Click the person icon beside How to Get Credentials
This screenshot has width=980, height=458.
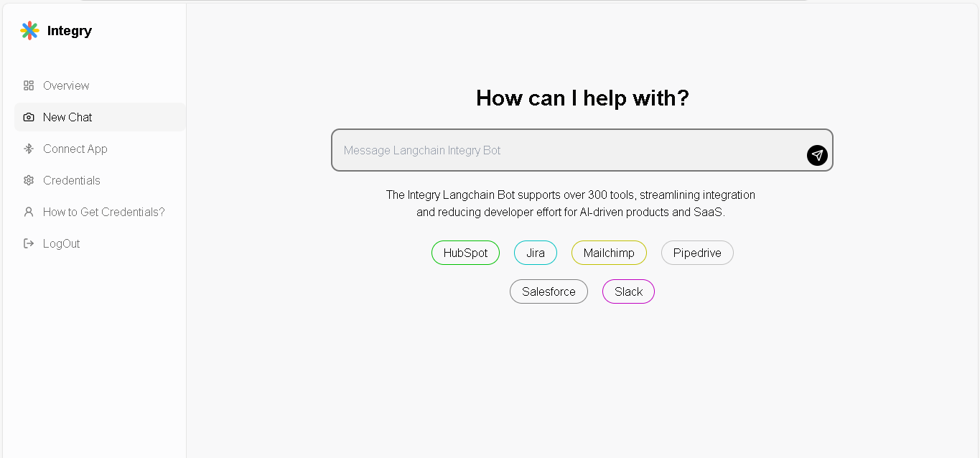[x=29, y=212]
